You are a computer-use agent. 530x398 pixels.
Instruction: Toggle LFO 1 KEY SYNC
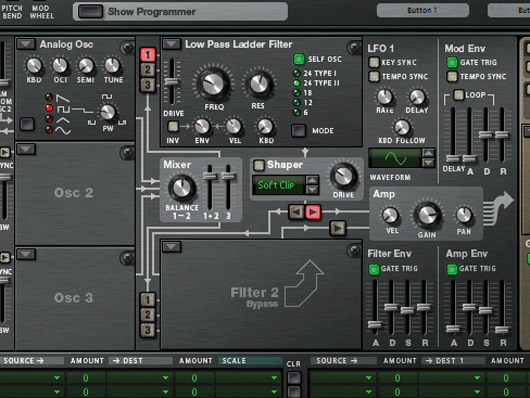pos(374,62)
